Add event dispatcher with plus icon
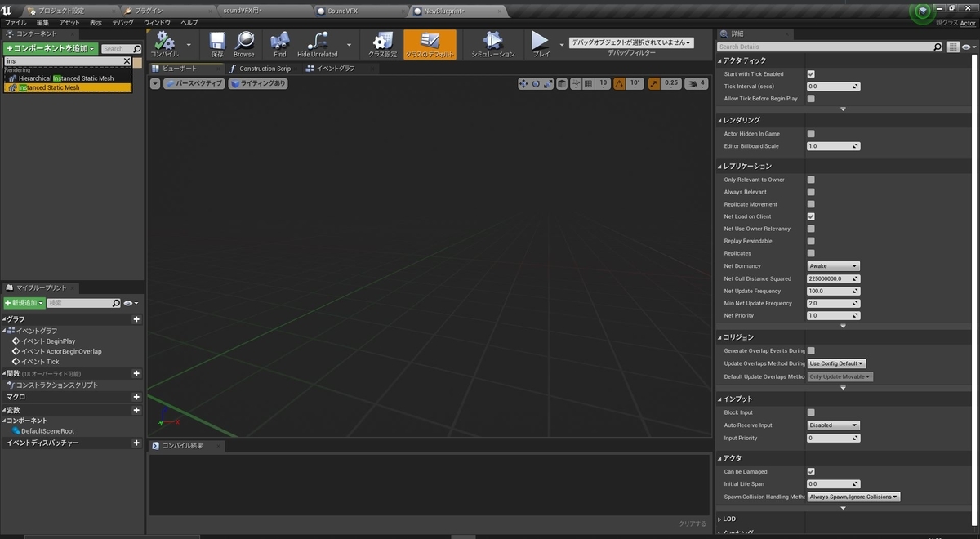Viewport: 980px width, 539px height. click(x=136, y=443)
